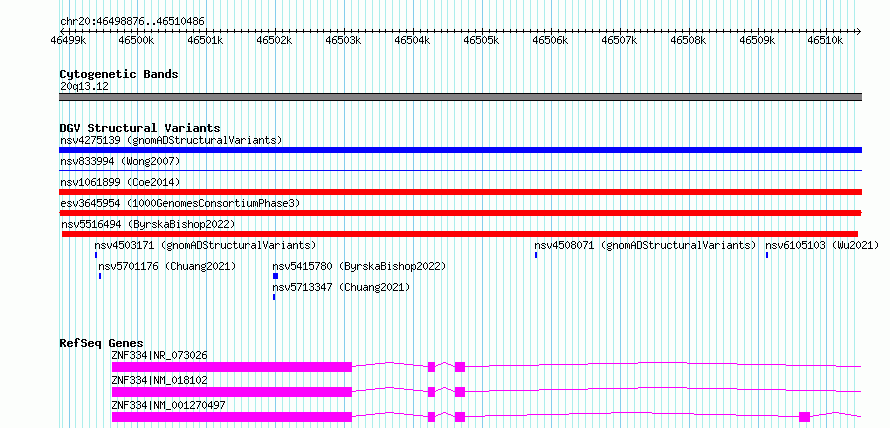
Task: Click the thin blue nsv833994 variant line
Action: point(460,170)
